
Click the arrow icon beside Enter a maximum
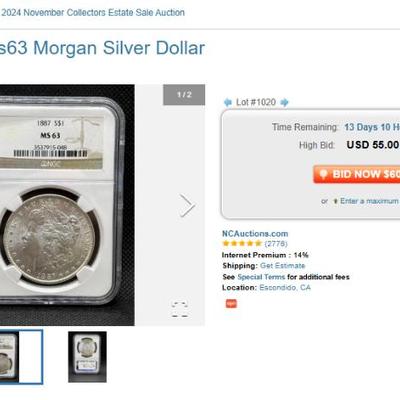(336, 201)
